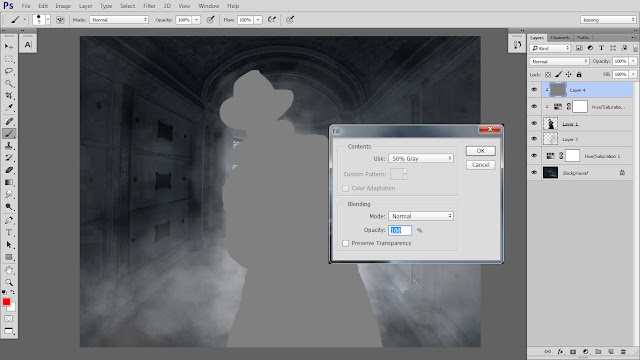
Task: Hide Layer 4 visibility eye
Action: point(534,90)
